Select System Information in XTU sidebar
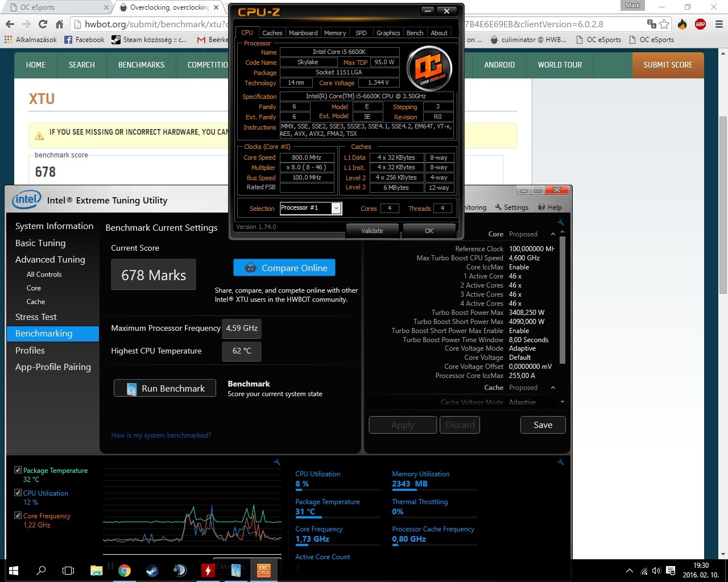 coord(54,226)
